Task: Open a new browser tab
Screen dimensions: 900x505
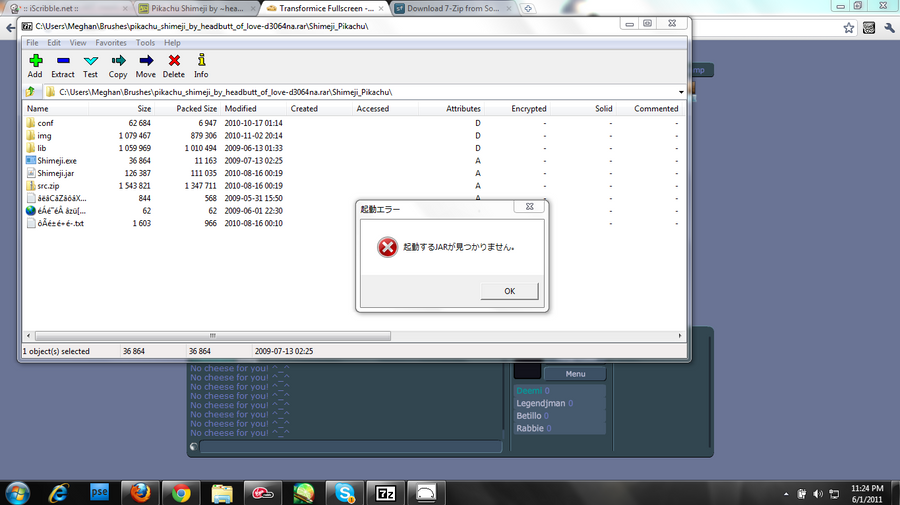Action: click(x=527, y=8)
